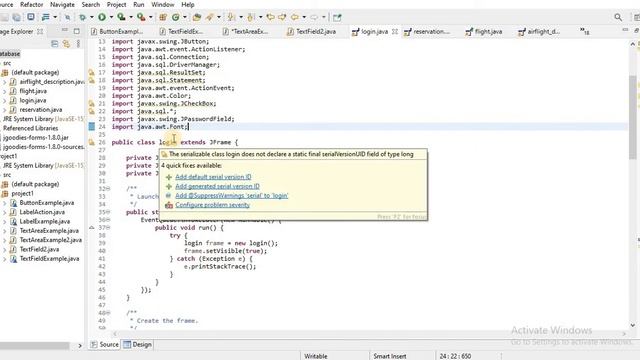Click the Last Edit Location icon
This screenshot has height=360, width=640.
coord(270,17)
